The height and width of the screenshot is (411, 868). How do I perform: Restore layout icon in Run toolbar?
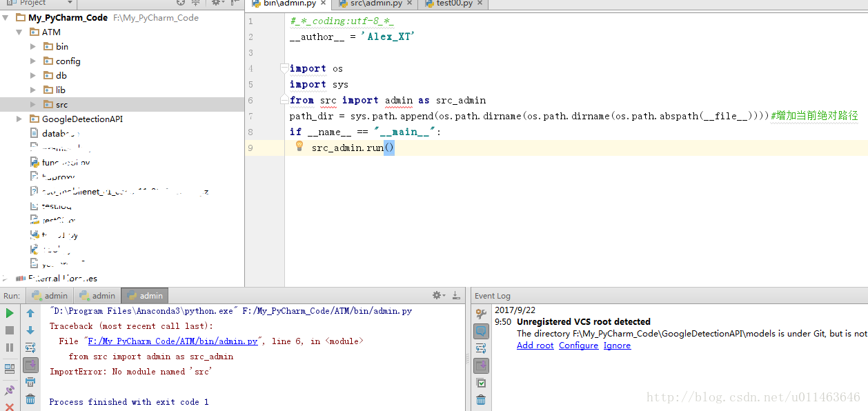(10, 369)
